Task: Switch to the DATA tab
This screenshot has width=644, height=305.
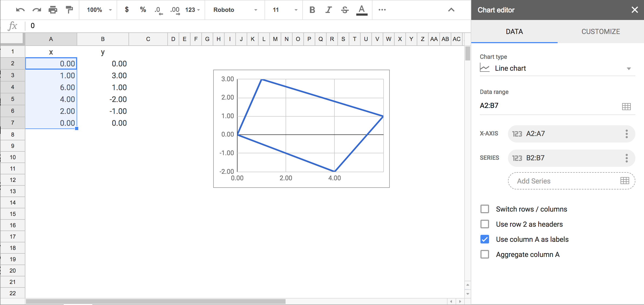Action: [514, 32]
